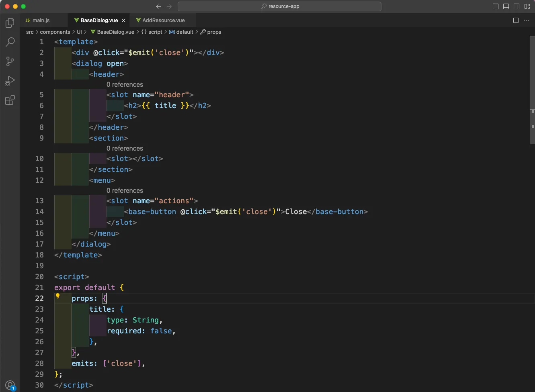Open the Explorer view in the activity bar
This screenshot has height=392, width=535.
pyautogui.click(x=10, y=23)
